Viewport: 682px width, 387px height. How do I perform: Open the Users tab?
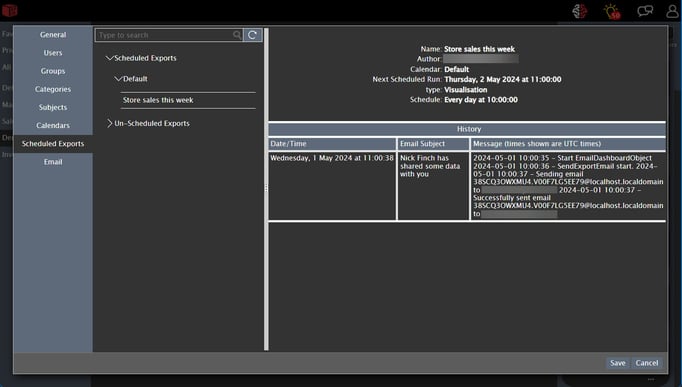[x=53, y=53]
